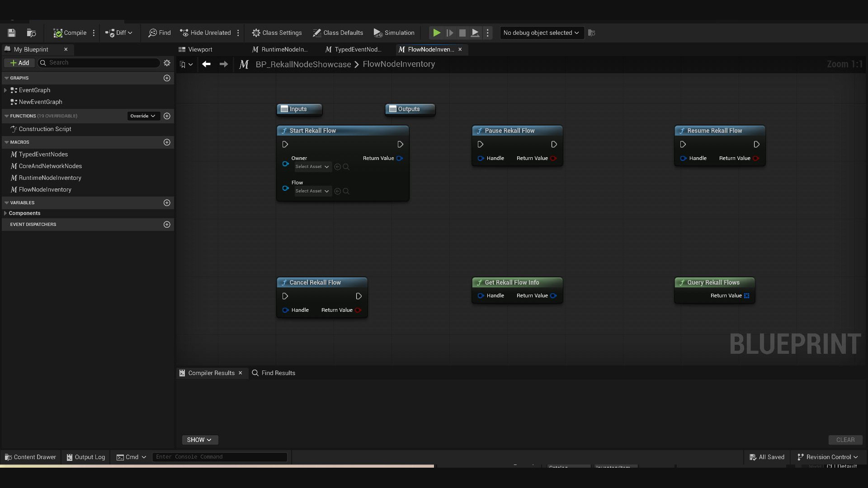Switch to the TypedEventNodes tab
868x488 pixels.
353,49
